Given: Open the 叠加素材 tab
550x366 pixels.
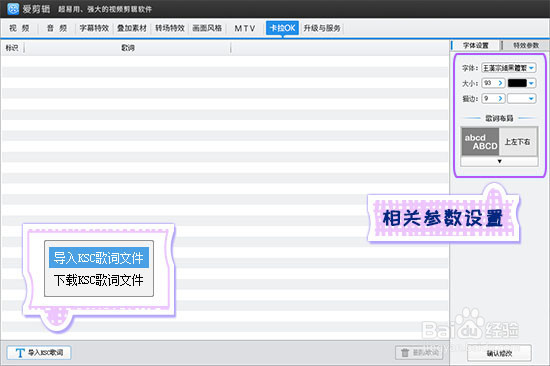Looking at the screenshot, I should point(132,28).
